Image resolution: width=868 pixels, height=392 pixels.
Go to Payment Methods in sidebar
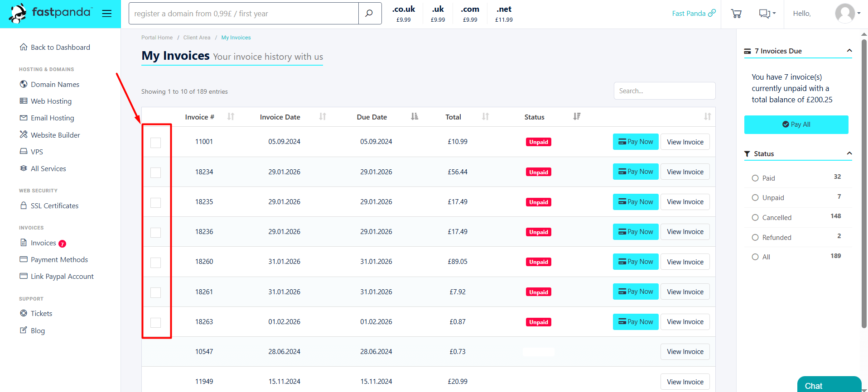tap(59, 260)
